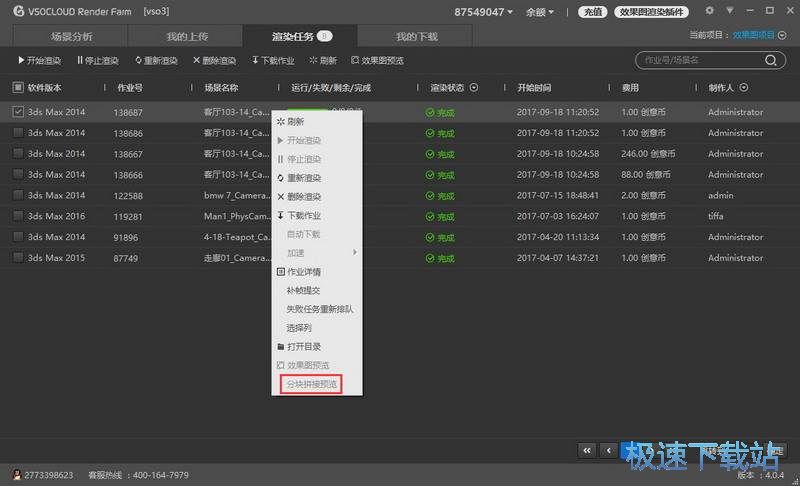Click the 重新渲染 re-render toolbar button
Screen dimensions: 800x486
click(156, 60)
